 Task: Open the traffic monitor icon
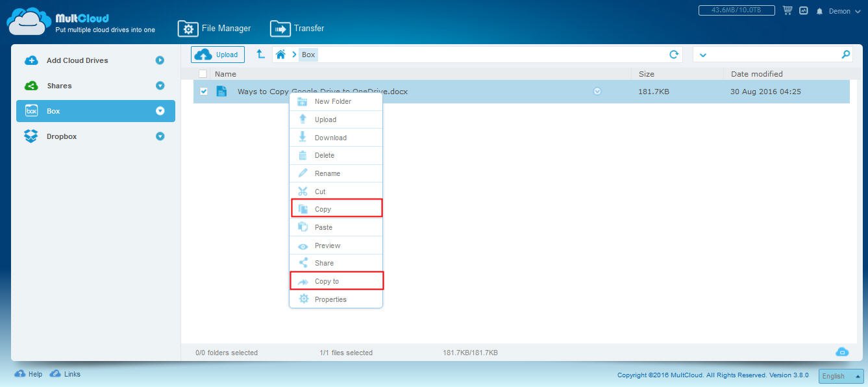point(804,10)
